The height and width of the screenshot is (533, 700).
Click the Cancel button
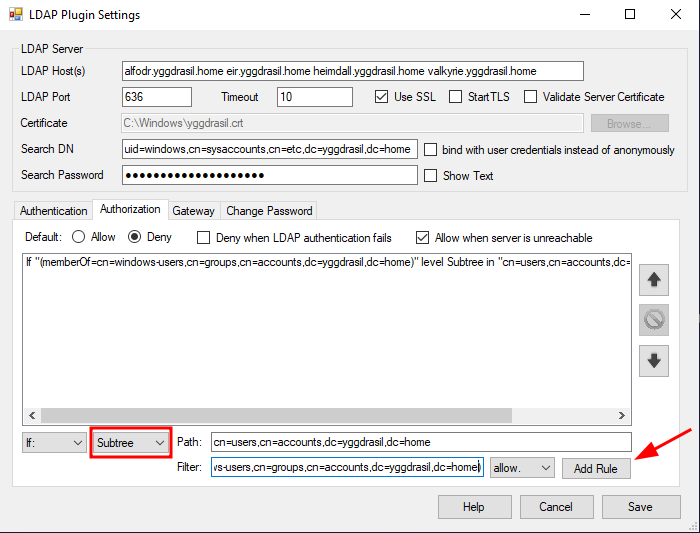click(556, 507)
